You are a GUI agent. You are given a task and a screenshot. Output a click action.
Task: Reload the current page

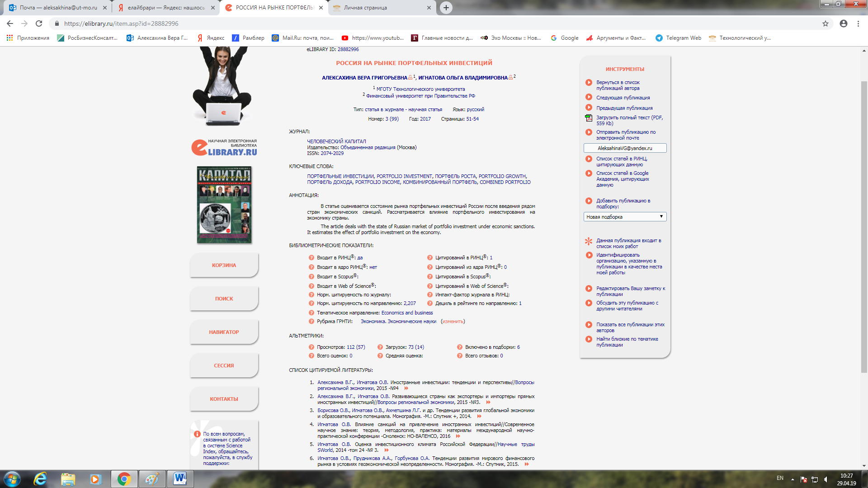(39, 23)
